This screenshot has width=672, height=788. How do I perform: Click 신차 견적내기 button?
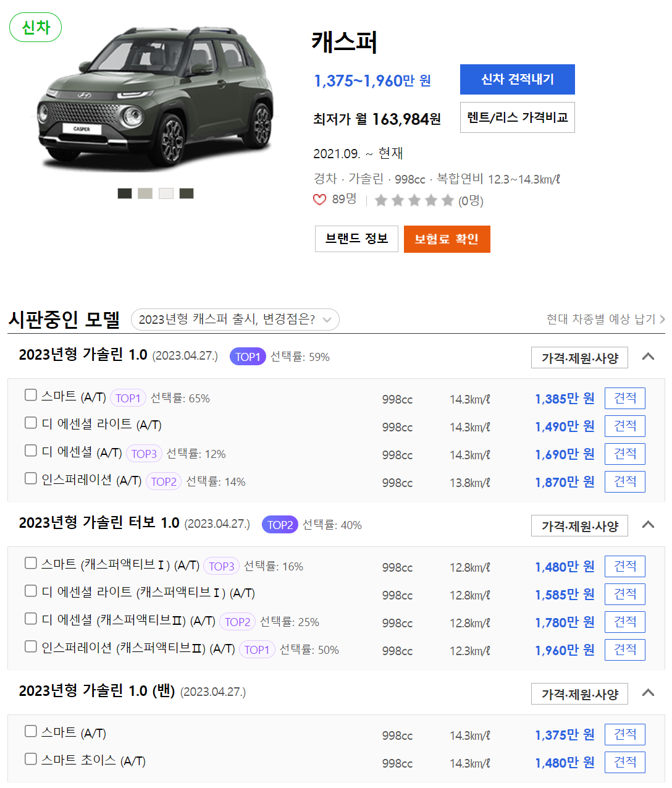(518, 79)
